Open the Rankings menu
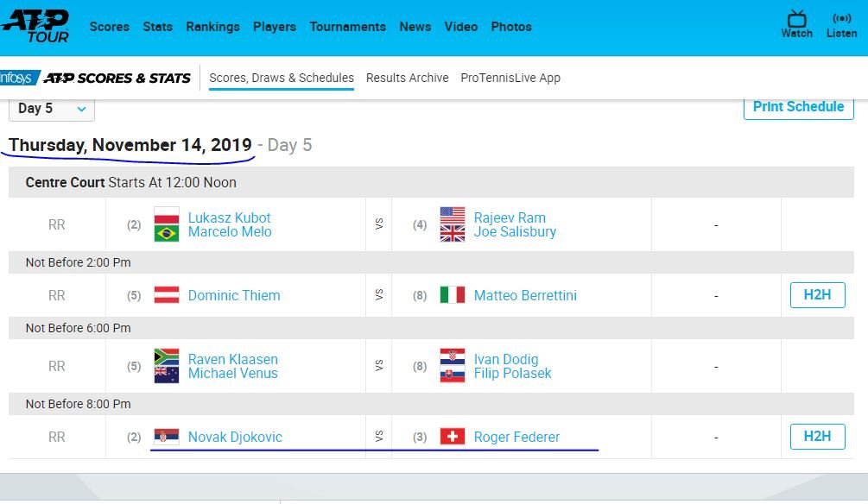Viewport: 868px width, 504px height. (x=212, y=27)
